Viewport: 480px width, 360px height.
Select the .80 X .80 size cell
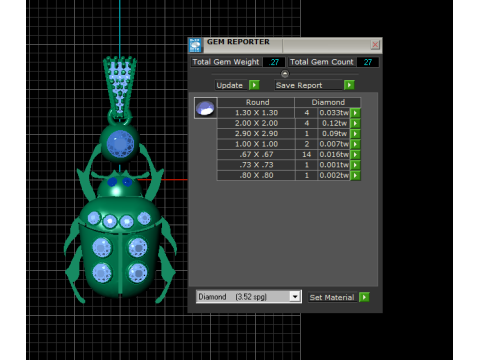[x=256, y=175]
